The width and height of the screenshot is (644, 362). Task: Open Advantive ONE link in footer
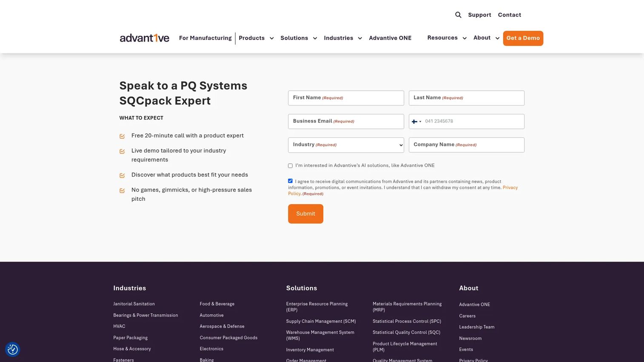click(474, 305)
